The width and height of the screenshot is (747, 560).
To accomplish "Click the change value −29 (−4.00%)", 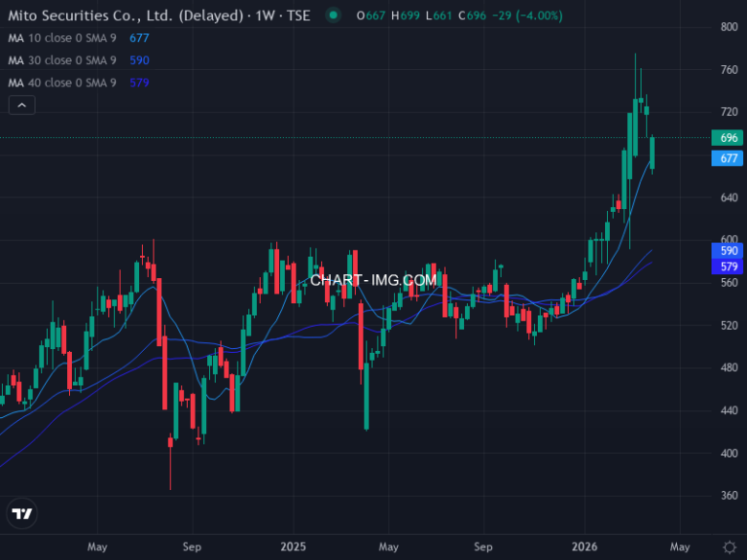I will tap(527, 16).
